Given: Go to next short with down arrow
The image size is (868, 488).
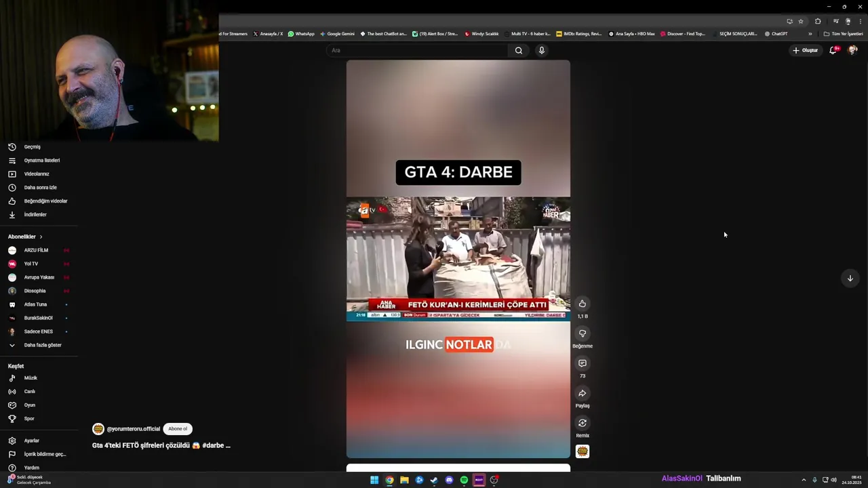Looking at the screenshot, I should 850,278.
